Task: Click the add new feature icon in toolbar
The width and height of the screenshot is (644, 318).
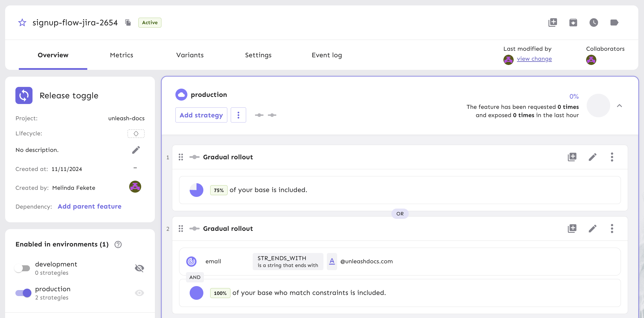Action: [x=553, y=23]
